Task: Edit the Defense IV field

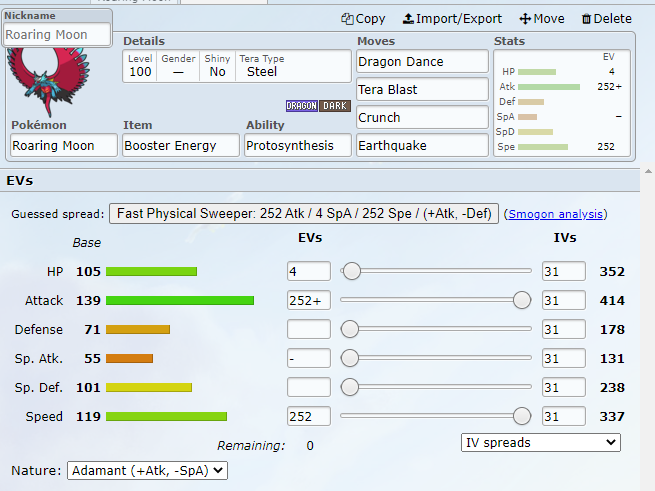Action: pyautogui.click(x=564, y=329)
